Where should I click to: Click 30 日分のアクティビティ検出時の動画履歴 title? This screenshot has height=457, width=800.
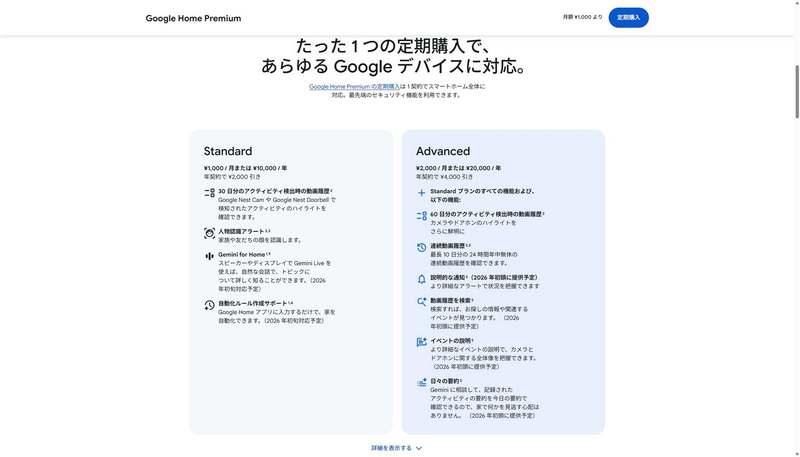click(274, 191)
